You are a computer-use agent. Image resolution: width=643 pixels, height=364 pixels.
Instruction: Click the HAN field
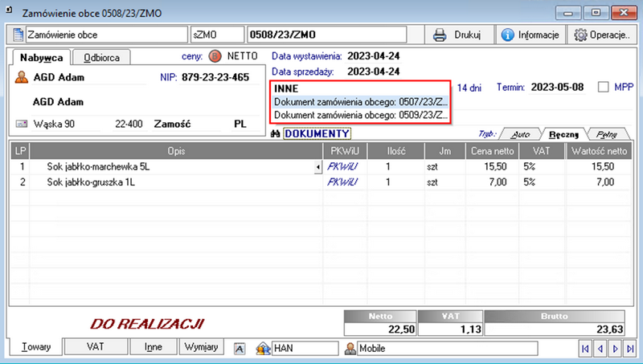305,349
